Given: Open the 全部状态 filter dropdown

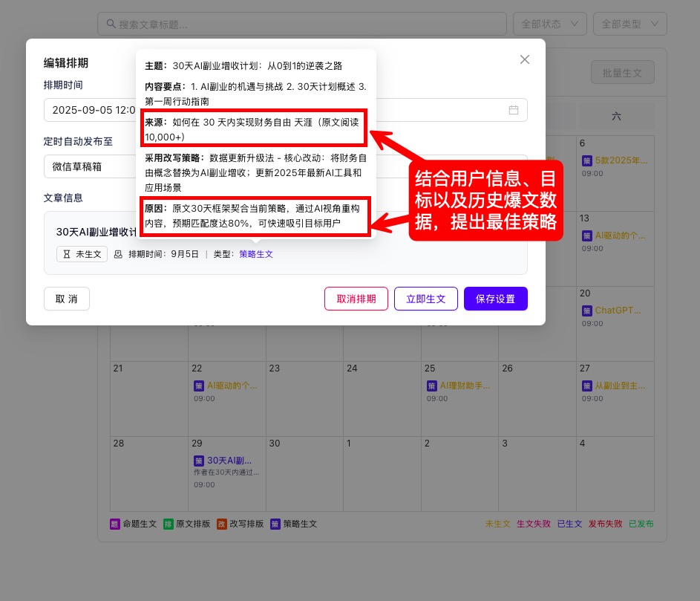Looking at the screenshot, I should 549,23.
